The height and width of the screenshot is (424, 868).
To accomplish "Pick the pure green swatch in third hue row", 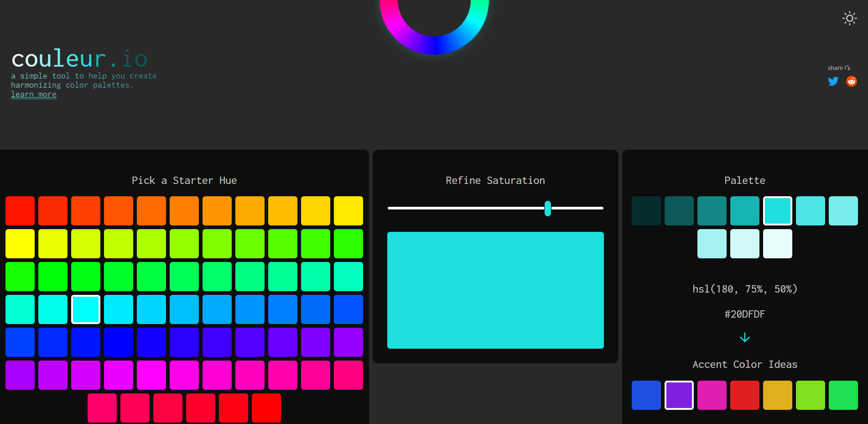I will (x=53, y=277).
